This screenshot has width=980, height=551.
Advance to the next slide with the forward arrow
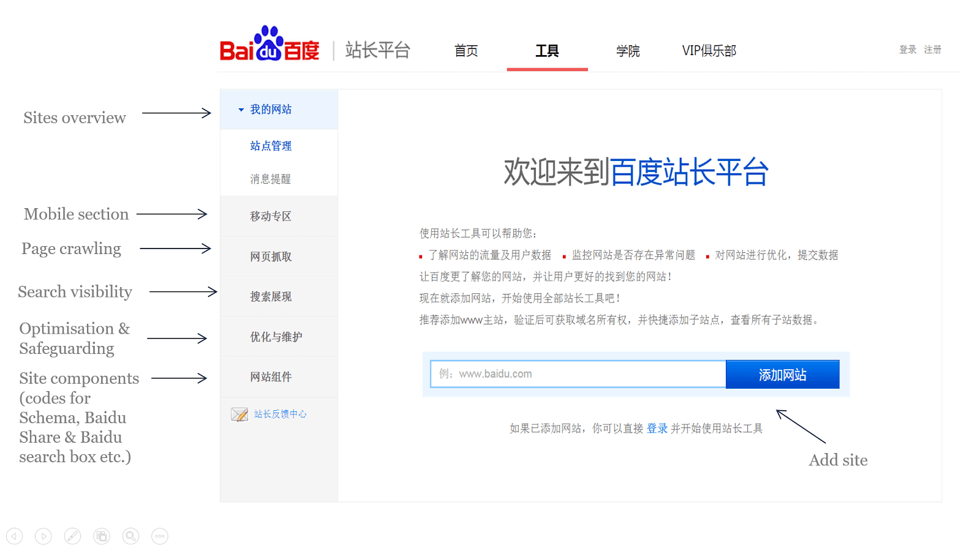[x=43, y=536]
